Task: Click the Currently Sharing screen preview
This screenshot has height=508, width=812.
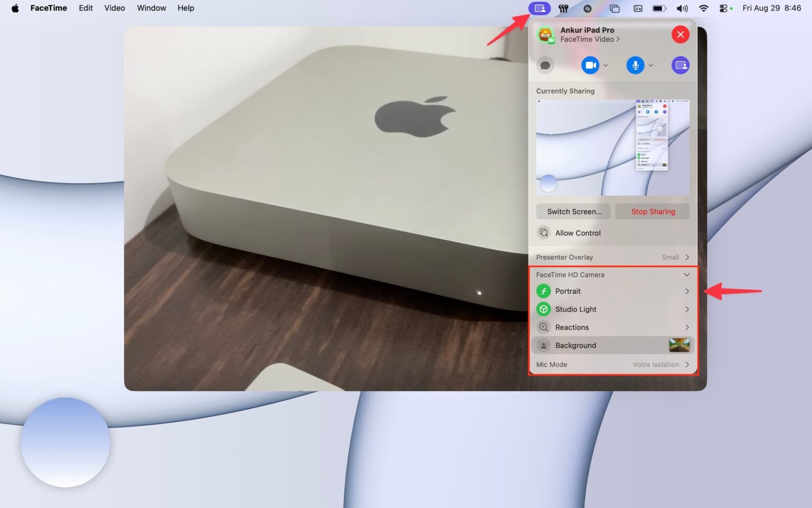Action: coord(613,148)
